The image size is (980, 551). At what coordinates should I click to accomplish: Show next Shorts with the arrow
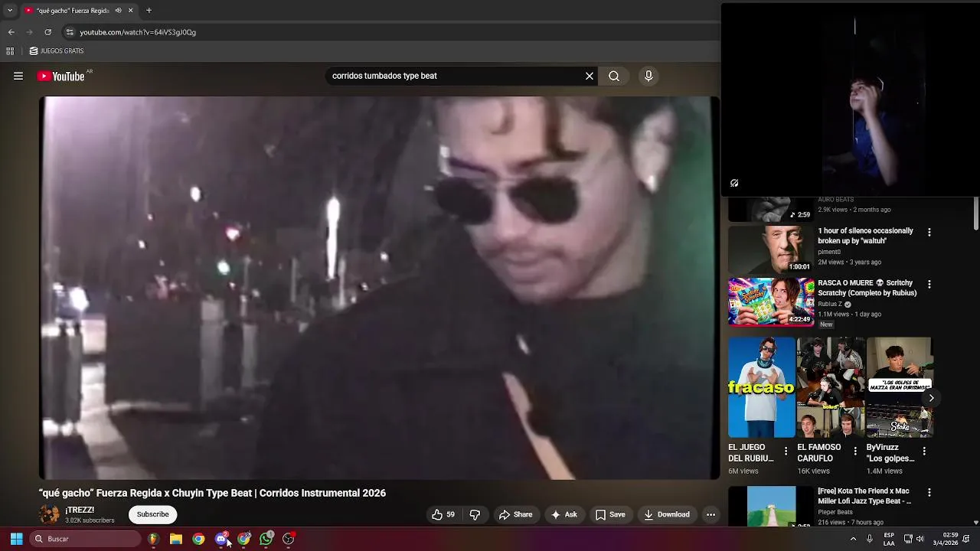[931, 398]
